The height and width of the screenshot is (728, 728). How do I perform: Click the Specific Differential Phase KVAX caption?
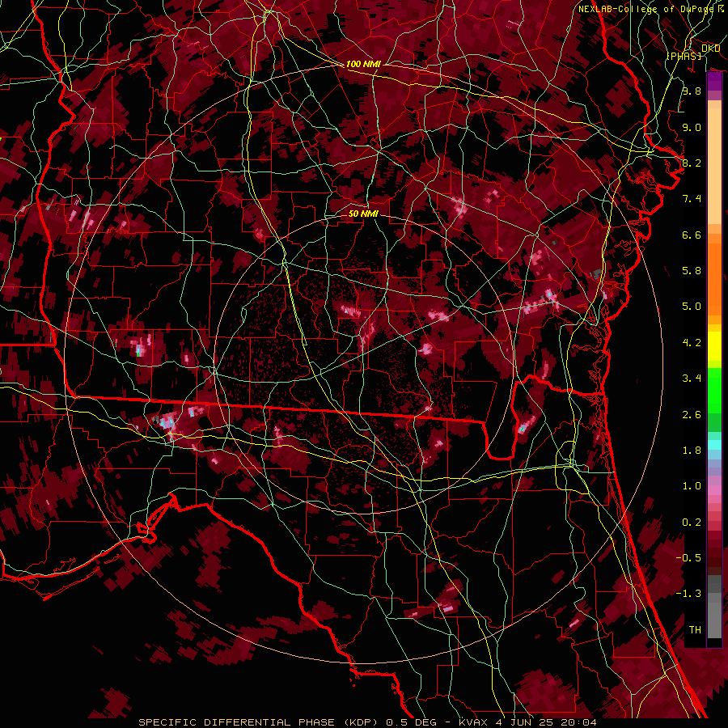coord(368,722)
